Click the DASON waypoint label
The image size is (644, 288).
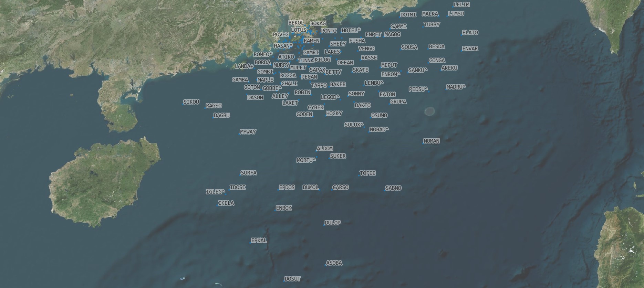click(255, 98)
